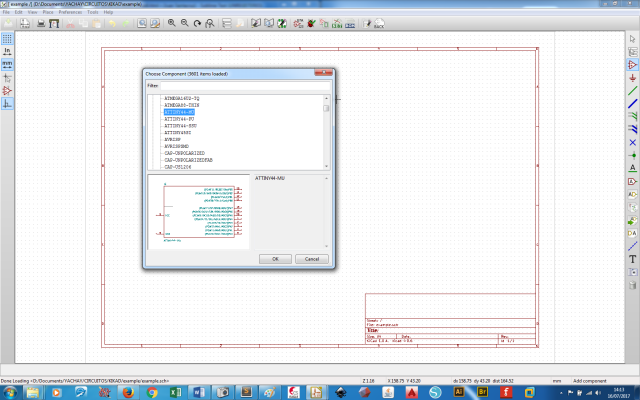Select the Place junction tool
Image resolution: width=640 pixels, height=400 pixels.
632,156
